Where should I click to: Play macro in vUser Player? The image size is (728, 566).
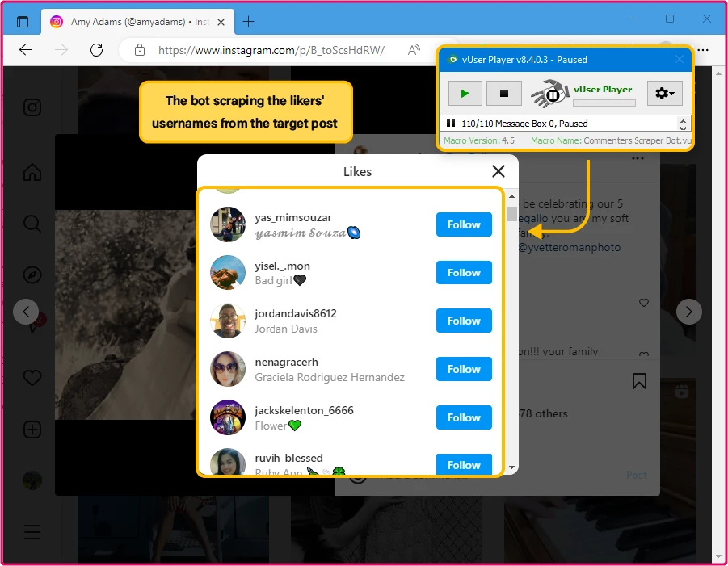465,94
